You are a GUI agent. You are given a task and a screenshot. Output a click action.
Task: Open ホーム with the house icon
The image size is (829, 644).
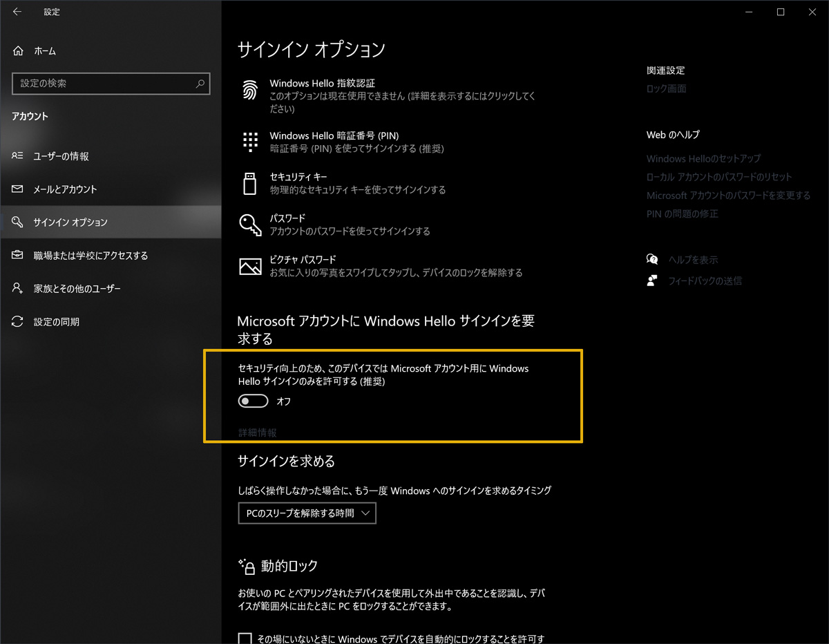(18, 51)
